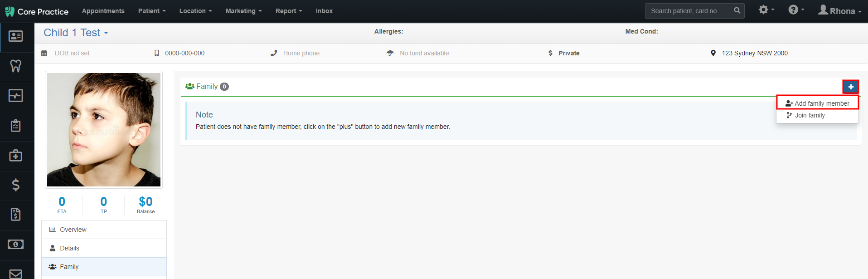Open the clipboard checklist sidebar icon
868x279 pixels.
pos(16,126)
